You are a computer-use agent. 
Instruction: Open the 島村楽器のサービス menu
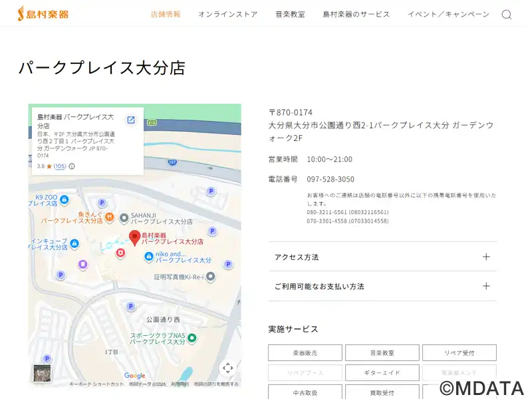356,14
